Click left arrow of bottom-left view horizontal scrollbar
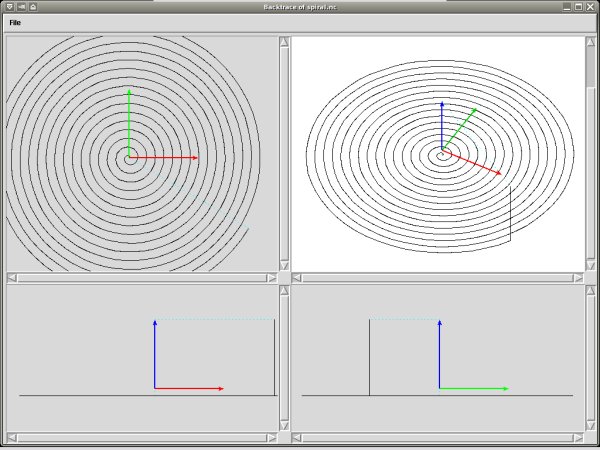The image size is (600, 450). (x=12, y=437)
